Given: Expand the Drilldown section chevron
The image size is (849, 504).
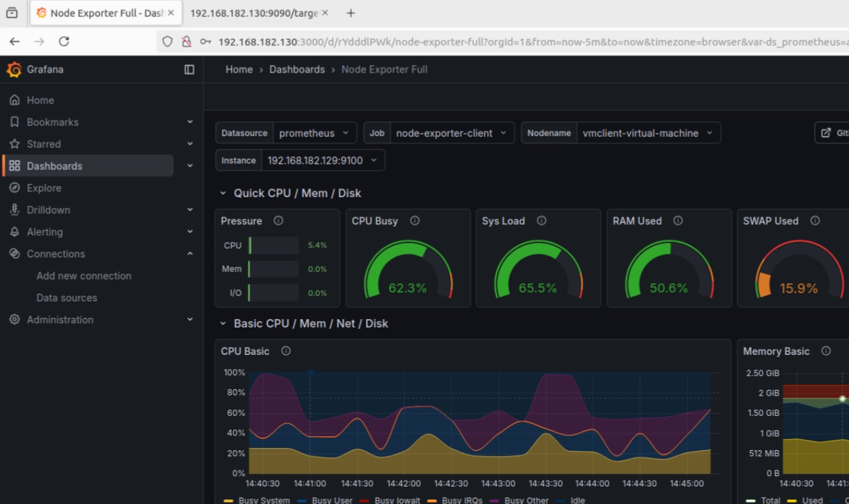Looking at the screenshot, I should [x=190, y=210].
